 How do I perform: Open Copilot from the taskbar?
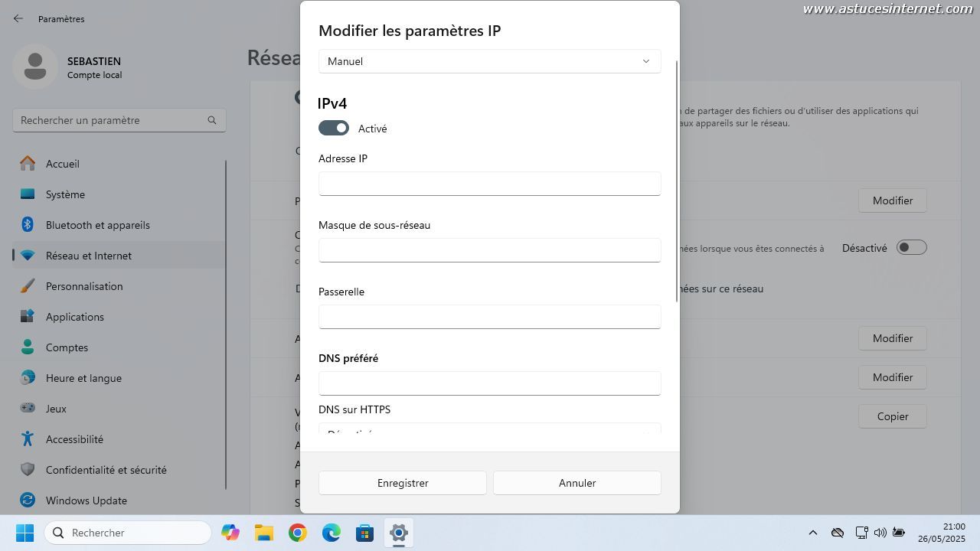click(230, 533)
